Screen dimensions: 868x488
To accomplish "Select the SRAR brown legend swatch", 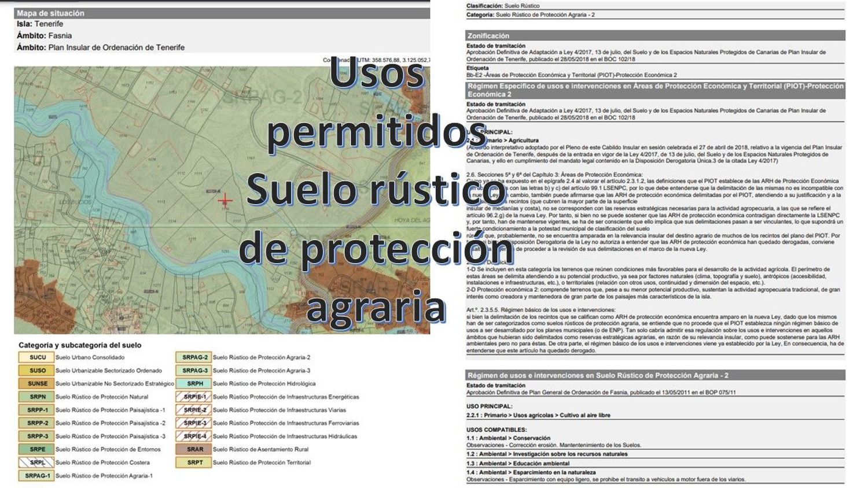I will (194, 449).
